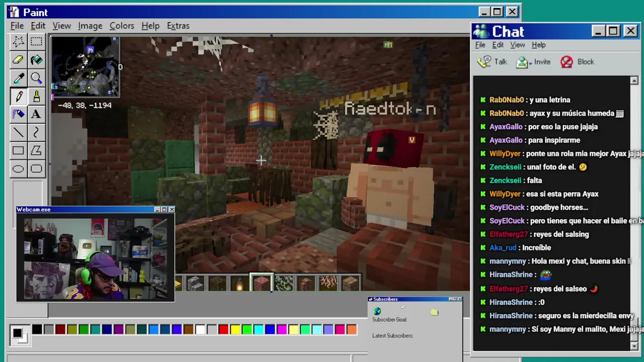Click the Invite label in Chat
644x362 pixels.
click(x=542, y=62)
